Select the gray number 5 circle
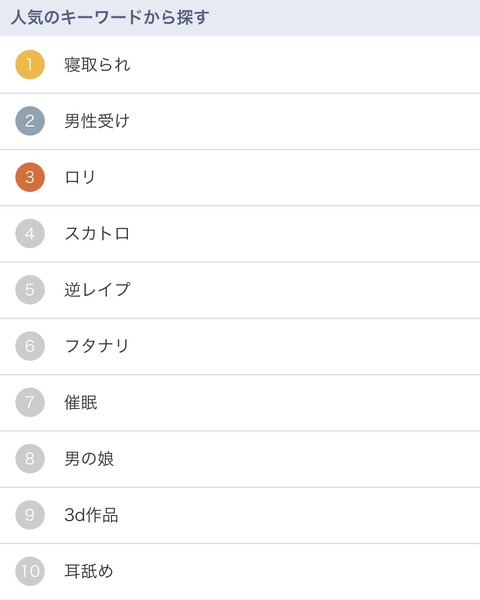 30,290
